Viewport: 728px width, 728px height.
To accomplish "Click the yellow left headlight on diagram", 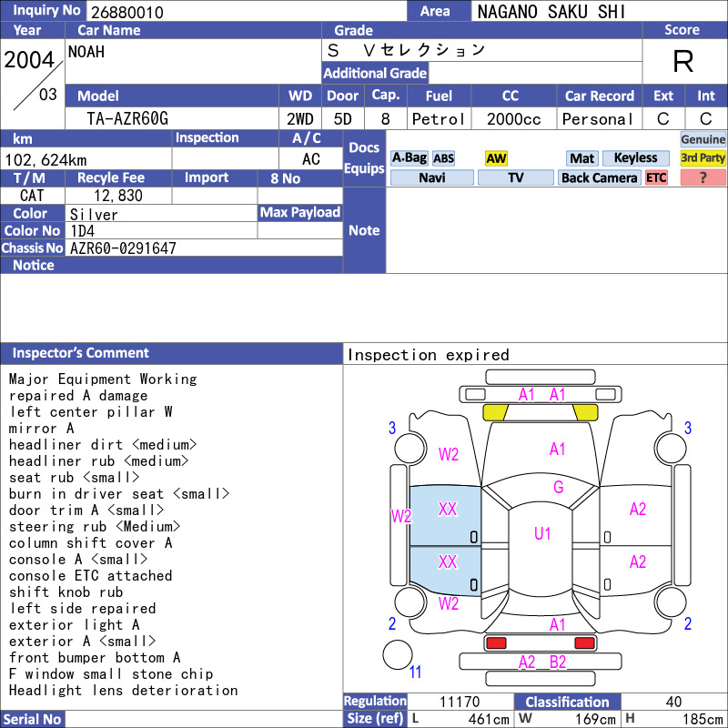I will pos(495,412).
